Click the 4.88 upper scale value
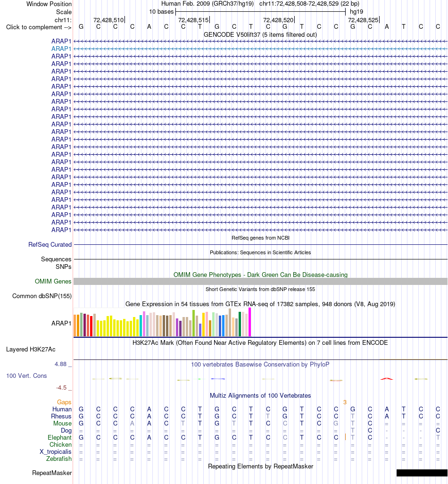Image resolution: width=448 pixels, height=484 pixels. 60,364
